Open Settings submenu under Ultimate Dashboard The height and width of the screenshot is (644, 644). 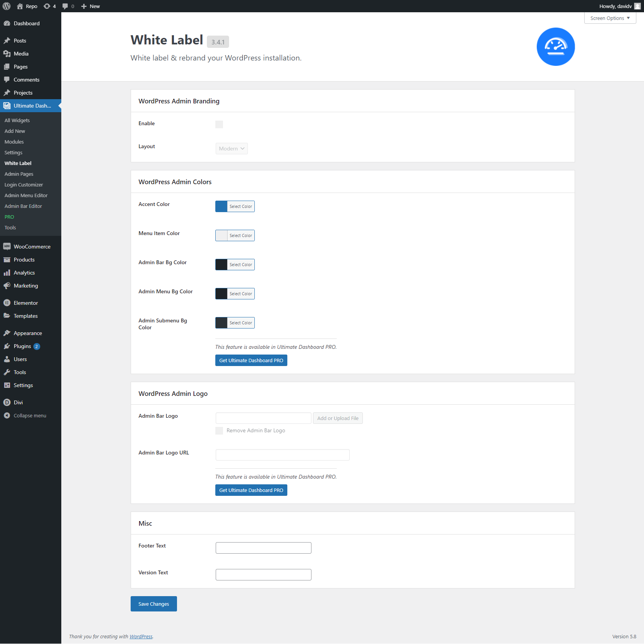[x=13, y=152]
